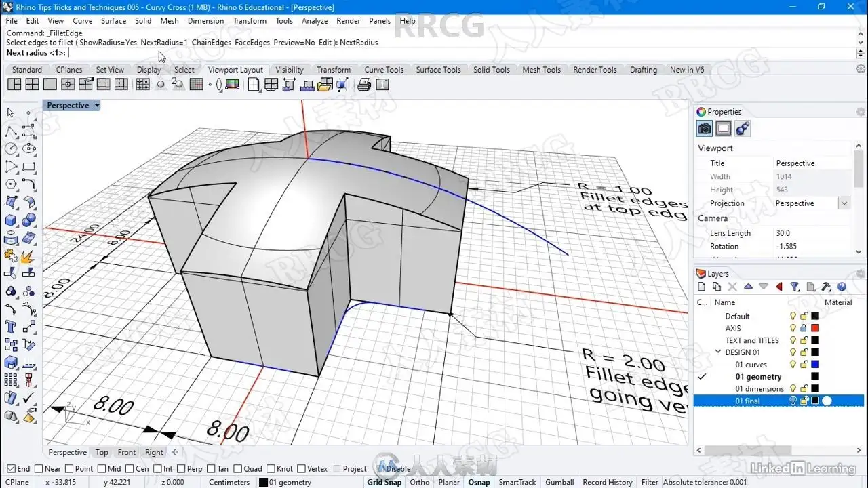Toggle the Vertex osnap checkbox
Screen dimensions: 868x488
tap(301, 468)
